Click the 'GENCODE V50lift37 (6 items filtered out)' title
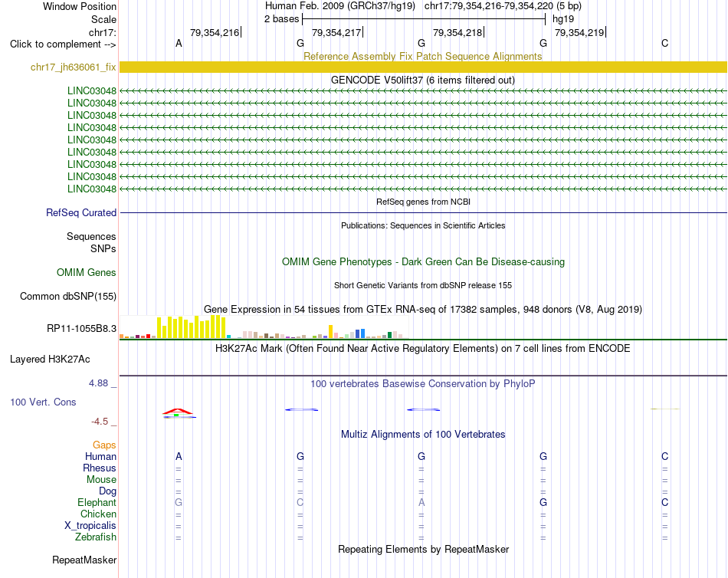Image resolution: width=728 pixels, height=578 pixels. tap(422, 80)
